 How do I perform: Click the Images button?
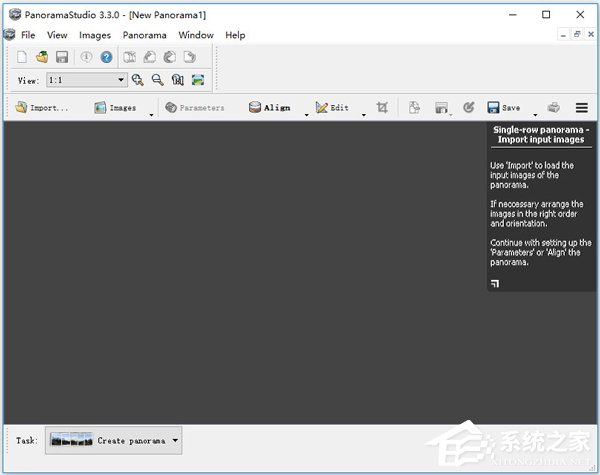pos(115,108)
